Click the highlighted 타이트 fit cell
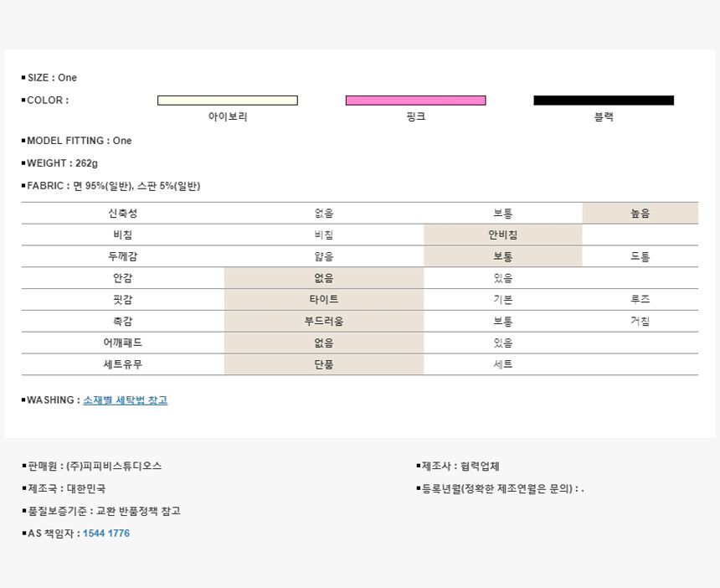This screenshot has height=588, width=720. click(x=323, y=300)
